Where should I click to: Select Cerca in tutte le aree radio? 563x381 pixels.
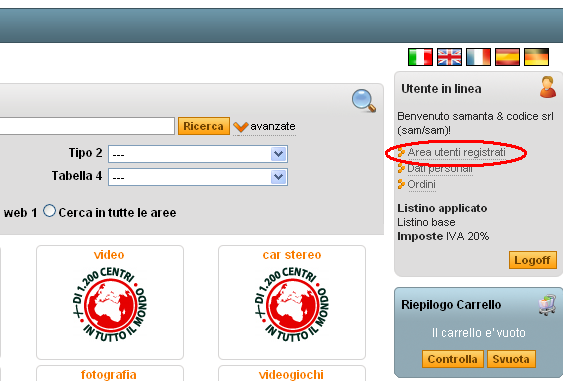pos(49,211)
